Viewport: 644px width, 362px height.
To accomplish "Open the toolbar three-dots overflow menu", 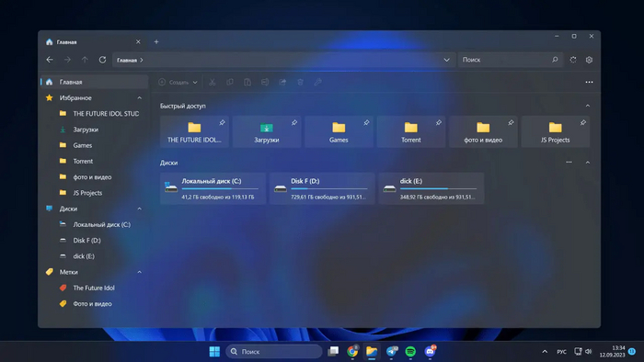I will [589, 83].
